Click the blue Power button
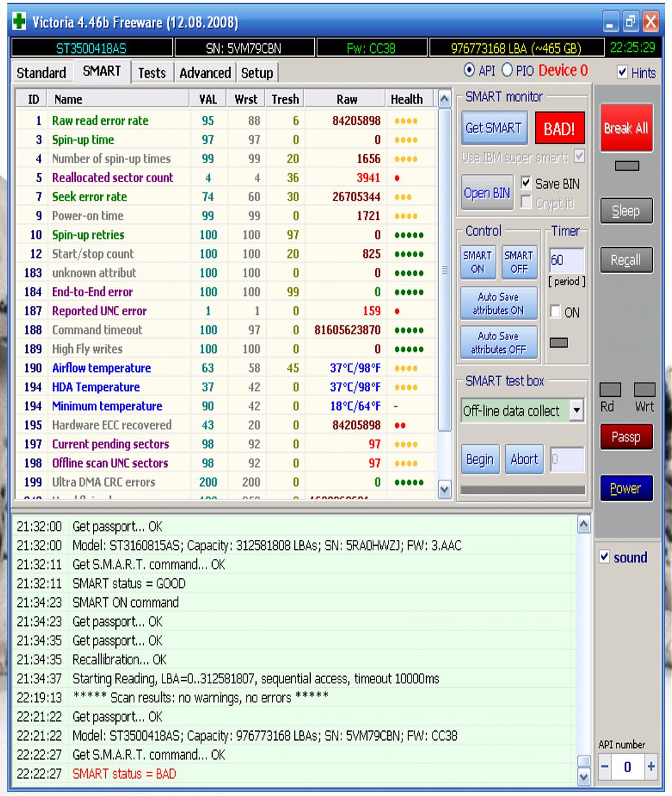The height and width of the screenshot is (796, 672). pyautogui.click(x=626, y=488)
